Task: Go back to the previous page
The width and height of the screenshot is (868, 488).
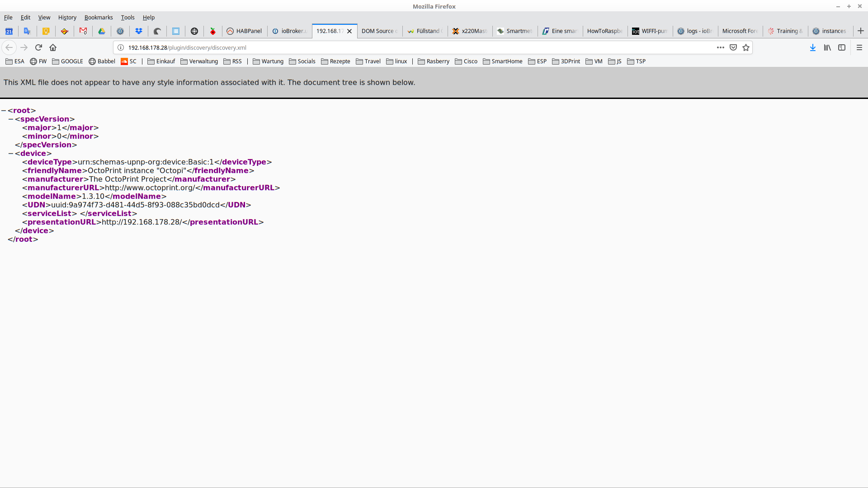Action: tap(9, 47)
